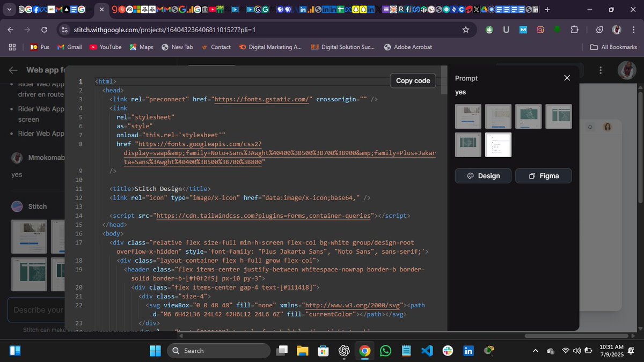Open the All Bookmarks folder
Screen dimensions: 644x362
(x=613, y=47)
